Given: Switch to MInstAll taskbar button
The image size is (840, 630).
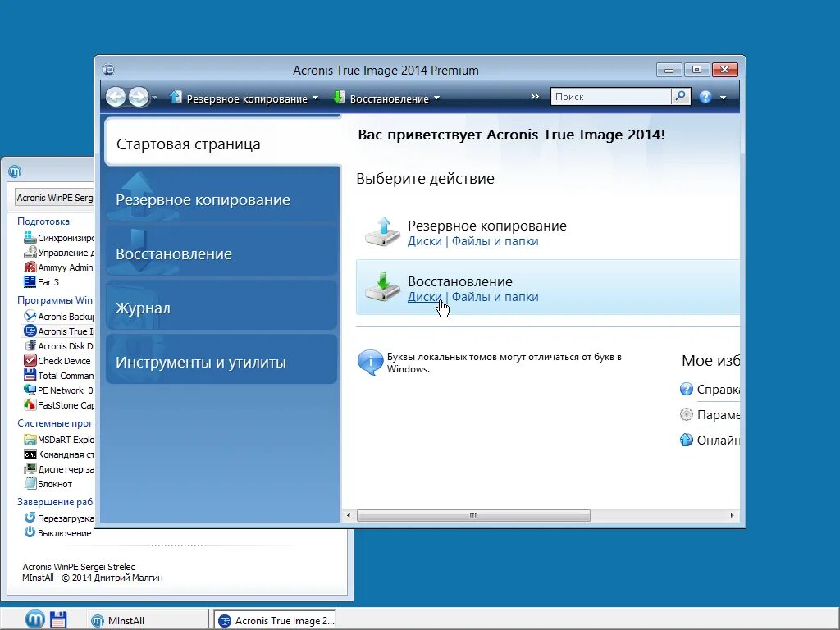Looking at the screenshot, I should coord(147,620).
